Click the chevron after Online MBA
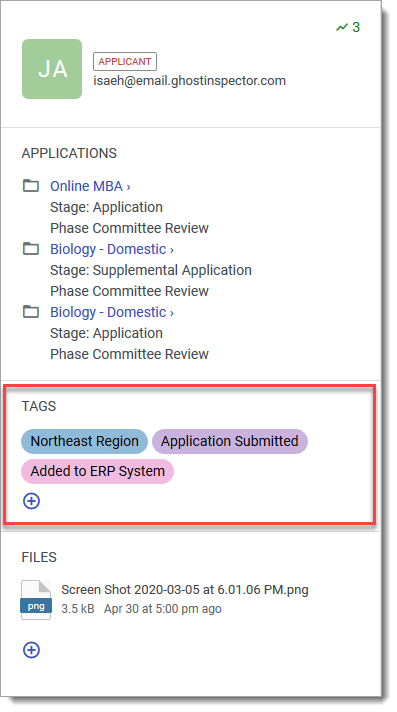The image size is (397, 712). pos(129,187)
